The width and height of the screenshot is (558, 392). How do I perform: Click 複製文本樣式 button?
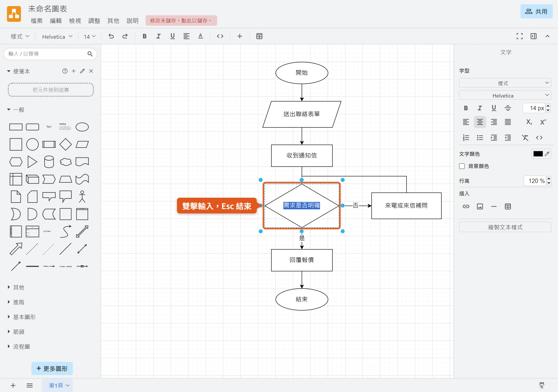pos(505,227)
